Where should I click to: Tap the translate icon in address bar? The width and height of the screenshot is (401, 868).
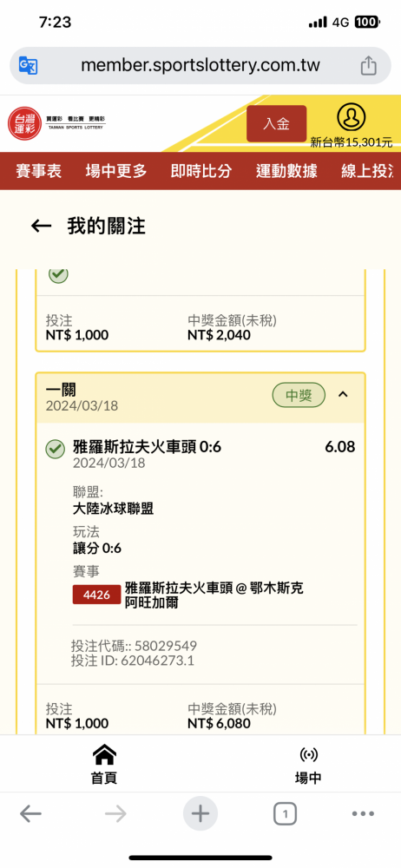click(x=29, y=65)
